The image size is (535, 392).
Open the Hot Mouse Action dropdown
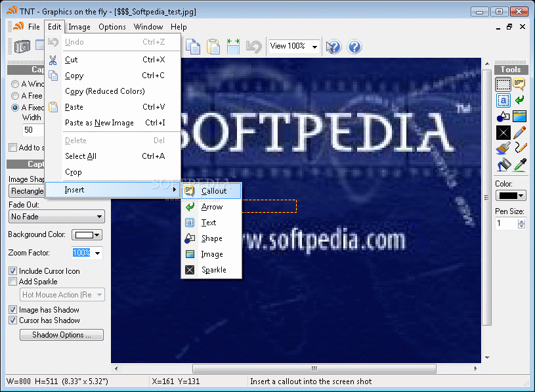coord(62,295)
